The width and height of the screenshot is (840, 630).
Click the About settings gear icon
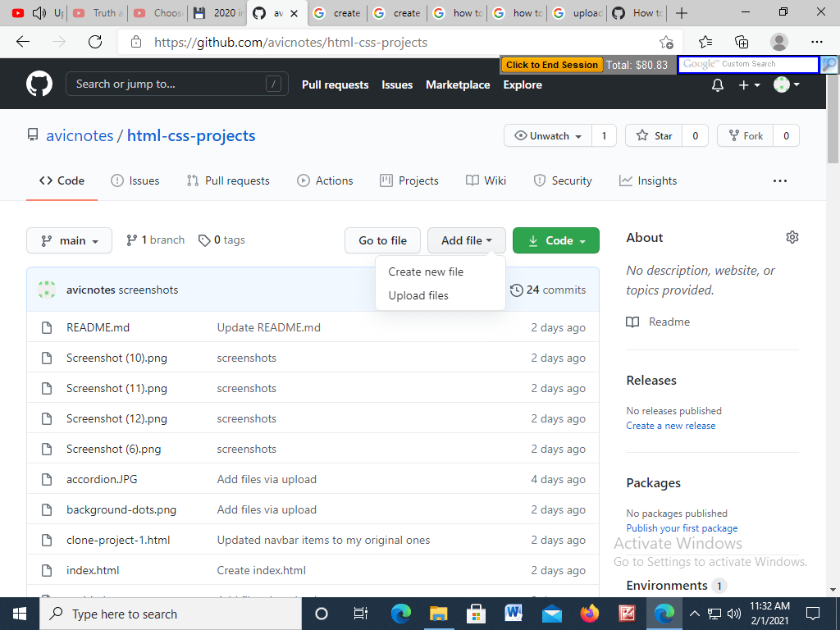tap(792, 236)
